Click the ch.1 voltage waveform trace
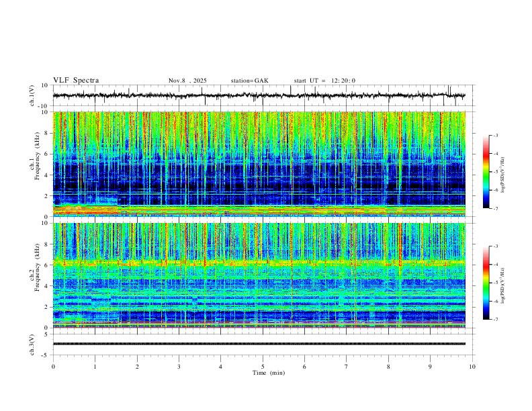The width and height of the screenshot is (532, 411). 259,95
